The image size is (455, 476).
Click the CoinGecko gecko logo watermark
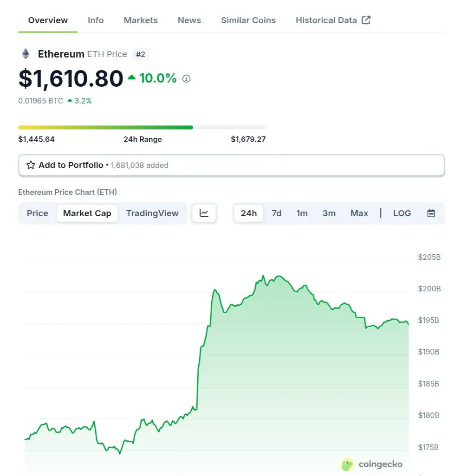[x=347, y=464]
